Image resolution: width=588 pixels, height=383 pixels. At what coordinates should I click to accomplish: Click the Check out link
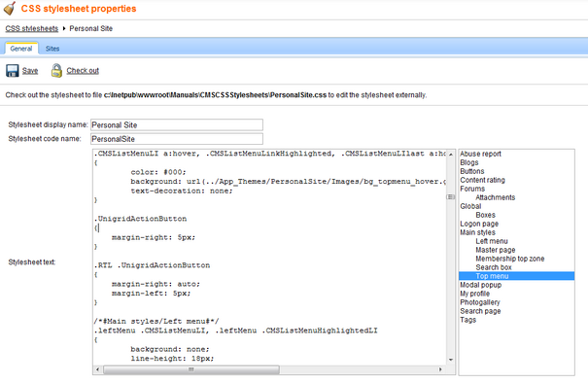tap(83, 71)
